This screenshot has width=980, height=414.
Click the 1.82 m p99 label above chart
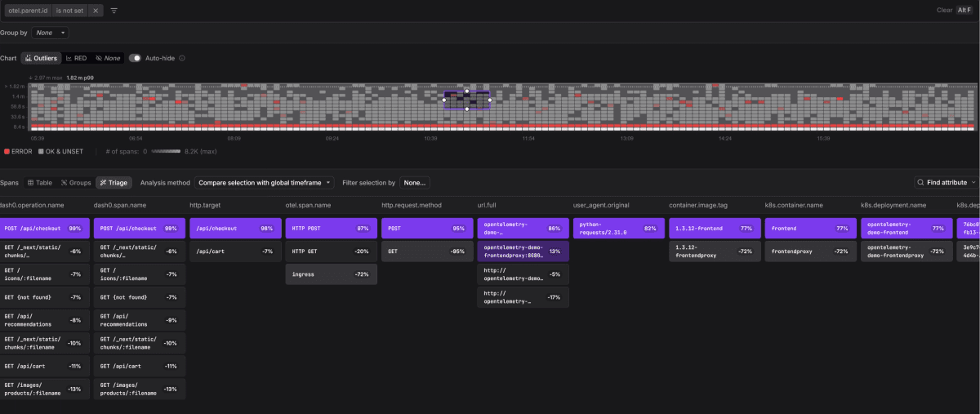tap(80, 78)
